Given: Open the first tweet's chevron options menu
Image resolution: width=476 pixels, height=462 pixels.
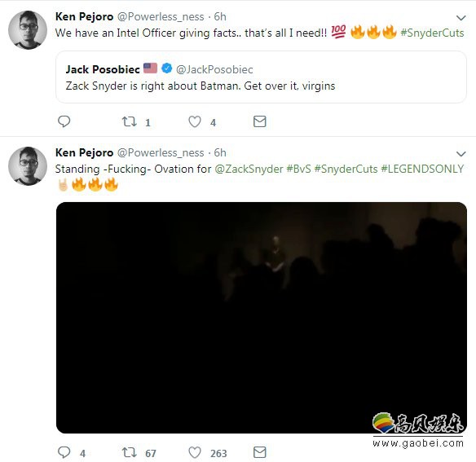Looking at the screenshot, I should coord(461,18).
